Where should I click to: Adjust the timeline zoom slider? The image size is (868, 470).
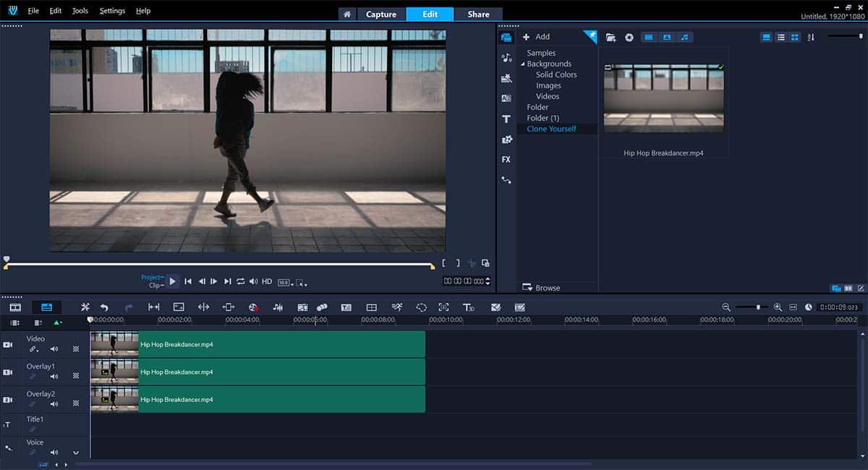(x=758, y=307)
